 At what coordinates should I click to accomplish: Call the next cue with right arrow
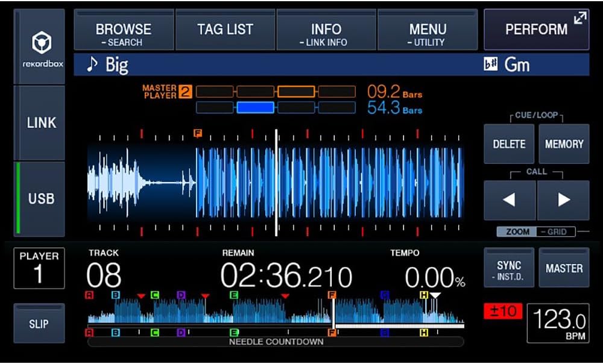563,200
